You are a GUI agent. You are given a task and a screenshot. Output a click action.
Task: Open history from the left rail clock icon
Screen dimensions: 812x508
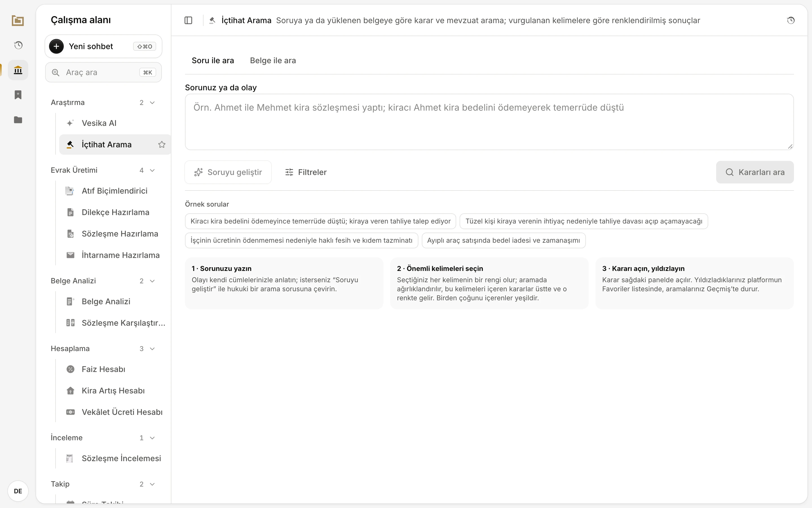pyautogui.click(x=18, y=45)
